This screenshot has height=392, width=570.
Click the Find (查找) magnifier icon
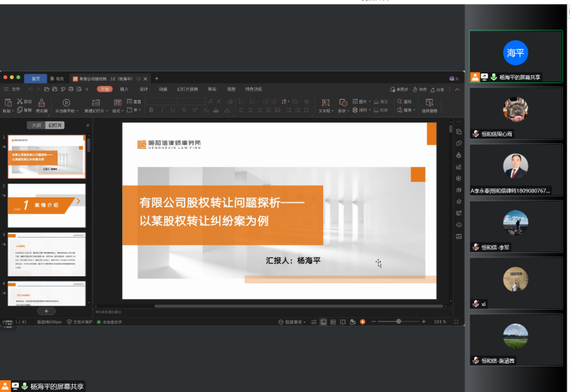tap(400, 102)
